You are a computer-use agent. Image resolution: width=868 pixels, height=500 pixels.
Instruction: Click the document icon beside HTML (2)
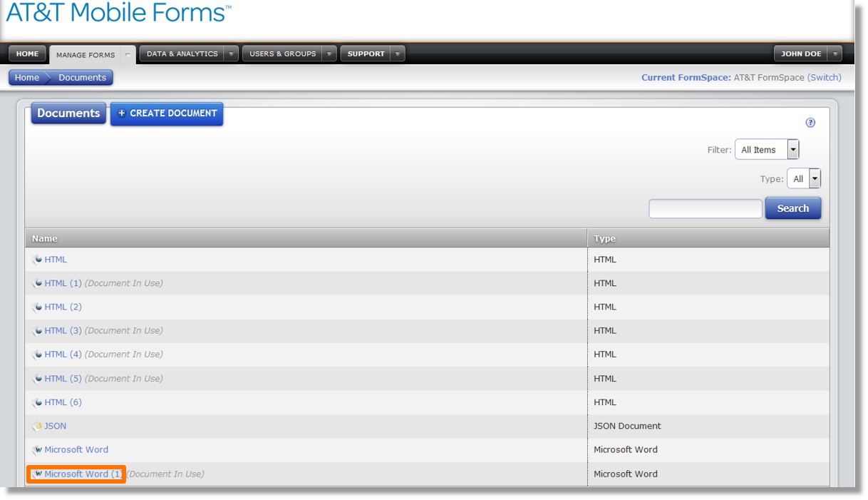[38, 307]
